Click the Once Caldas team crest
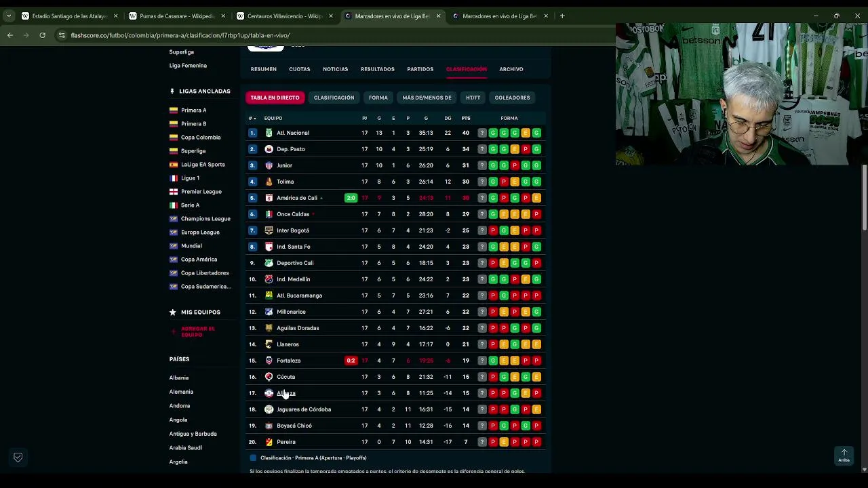 tap(269, 214)
